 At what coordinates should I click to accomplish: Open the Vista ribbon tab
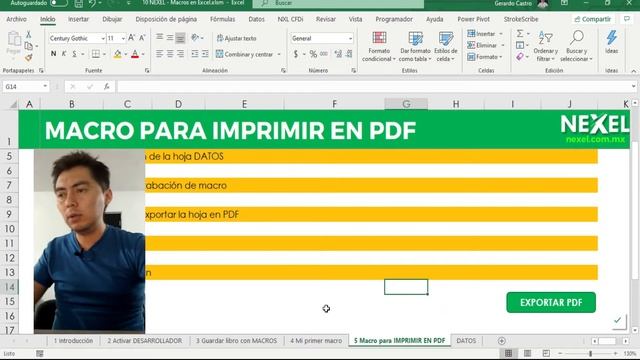(355, 19)
